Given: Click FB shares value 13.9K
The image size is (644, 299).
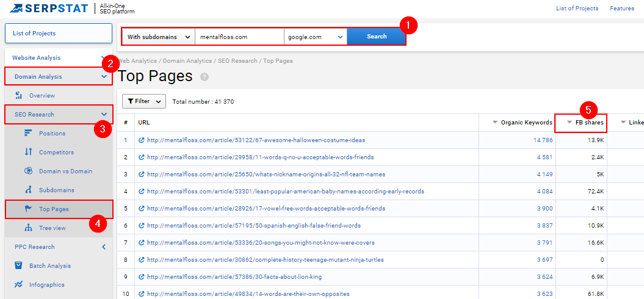Looking at the screenshot, I should click(x=597, y=140).
